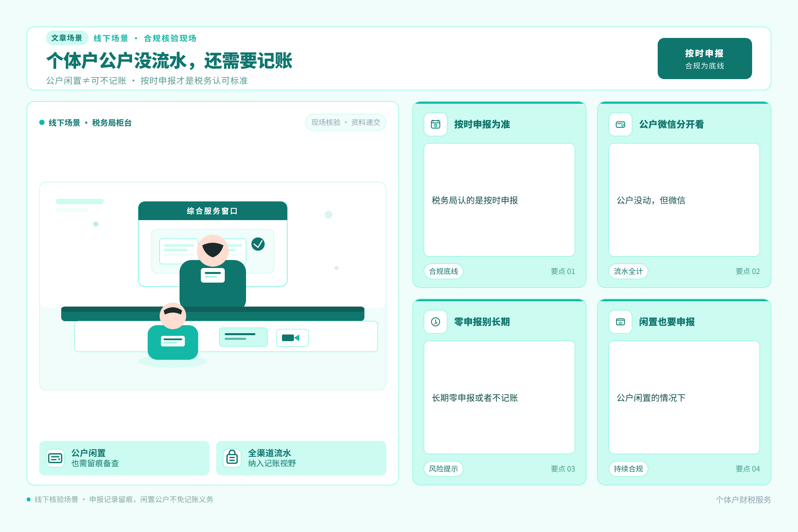798x532 pixels.
Task: Click the green checkmark badge in the service window
Action: pos(258,244)
